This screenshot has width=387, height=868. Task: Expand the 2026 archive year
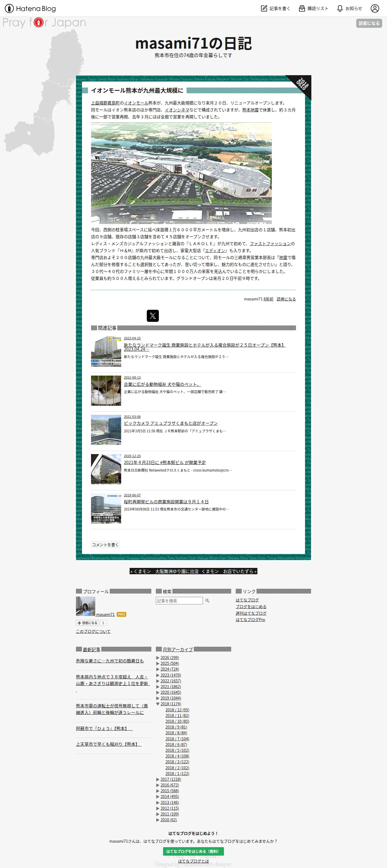click(158, 658)
